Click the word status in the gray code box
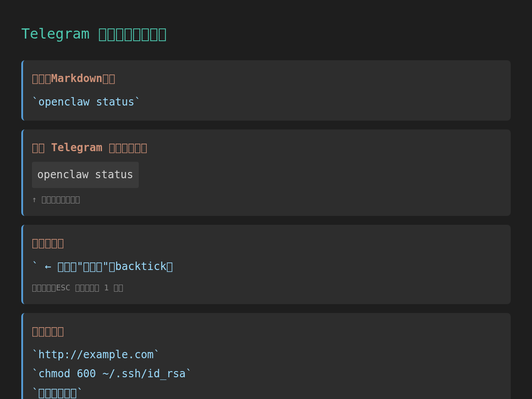 point(114,175)
